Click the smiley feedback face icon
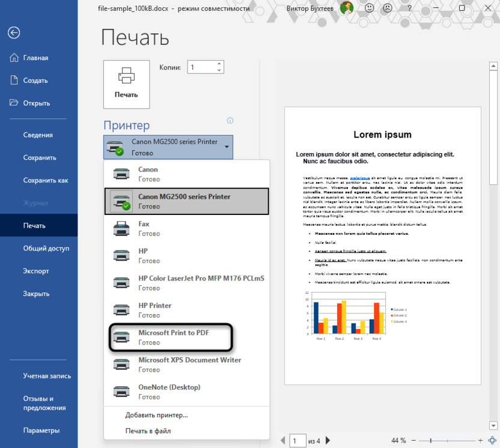Image resolution: width=500 pixels, height=448 pixels. 369,8
